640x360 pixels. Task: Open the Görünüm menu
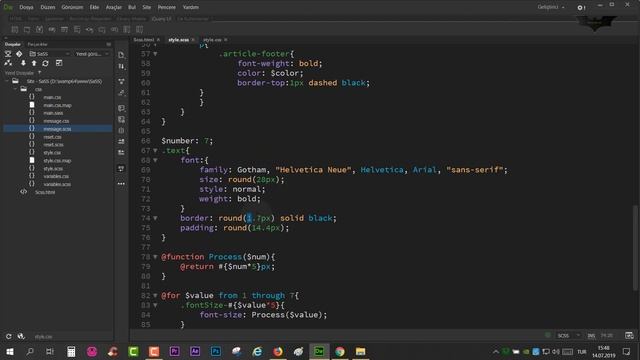click(72, 7)
